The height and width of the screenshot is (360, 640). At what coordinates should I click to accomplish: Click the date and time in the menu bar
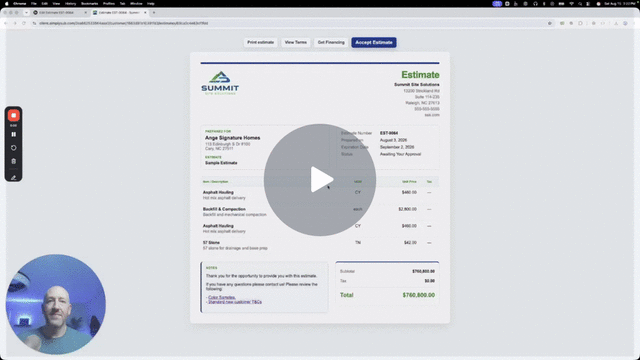tap(620, 4)
